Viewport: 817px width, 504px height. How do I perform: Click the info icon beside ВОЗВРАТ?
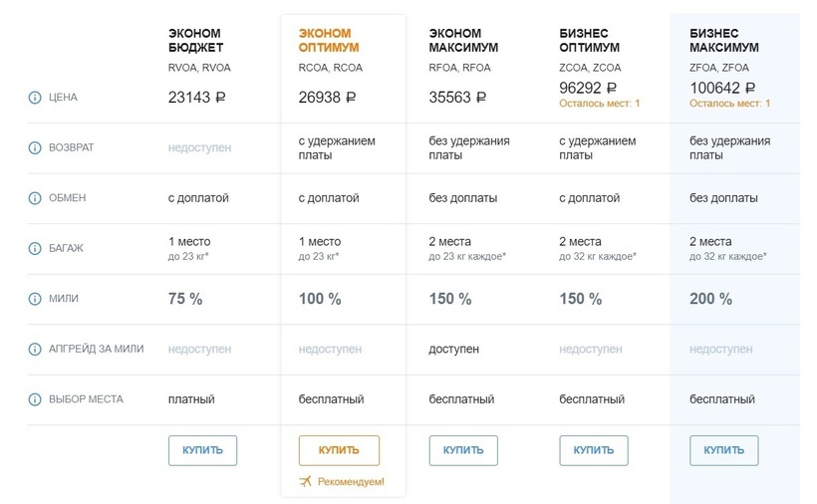(35, 148)
